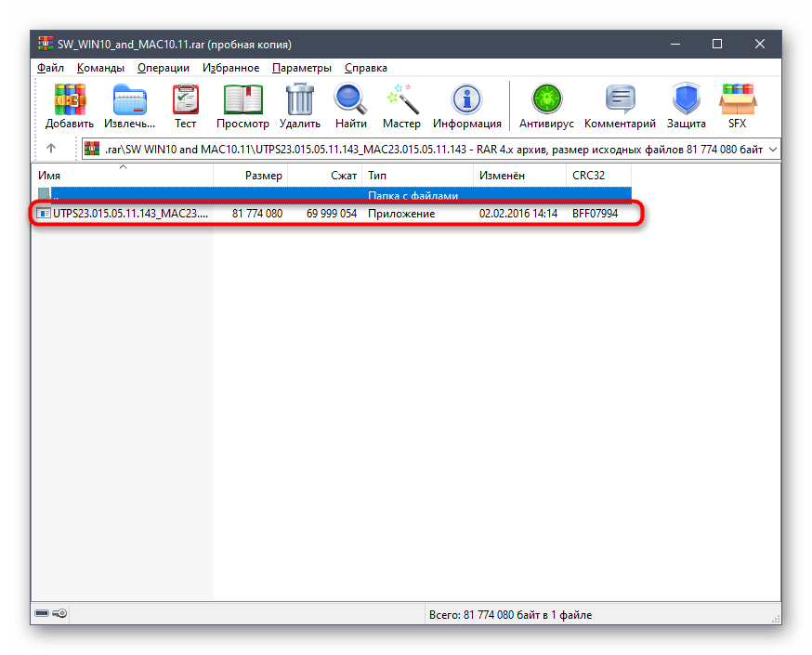Click the Добавить (Add) toolbar icon
The image size is (812, 655).
click(x=70, y=98)
